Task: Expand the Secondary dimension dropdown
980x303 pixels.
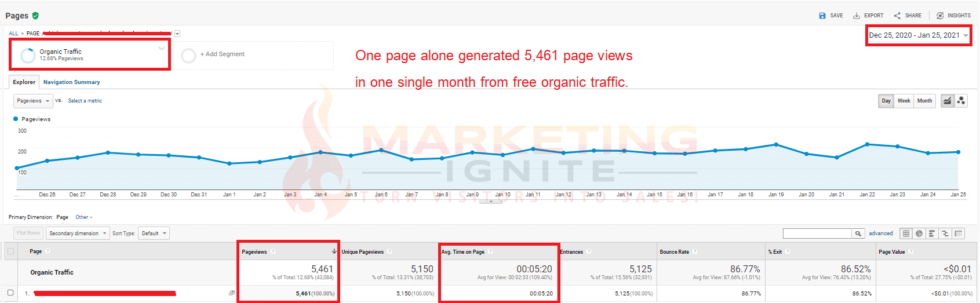Action: pyautogui.click(x=78, y=233)
